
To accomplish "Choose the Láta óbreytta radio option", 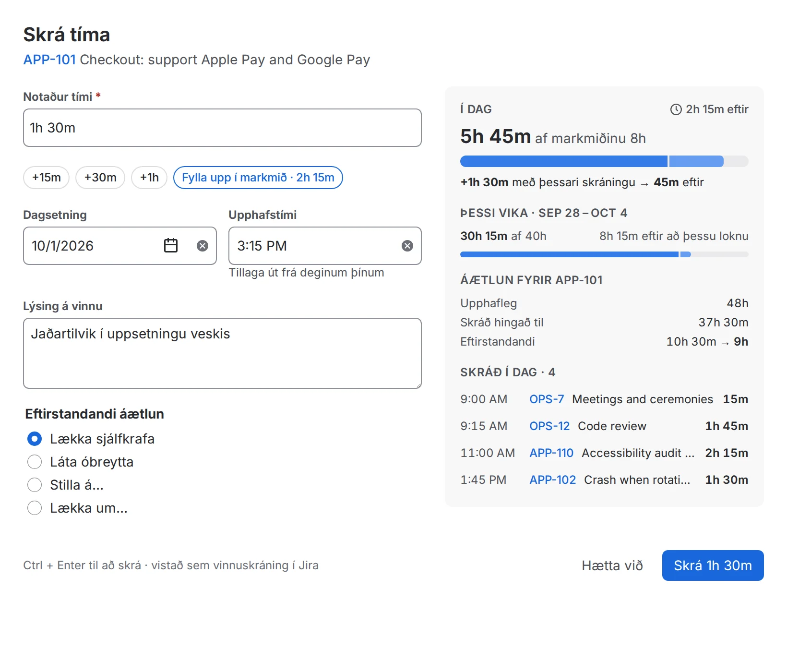I will point(35,462).
